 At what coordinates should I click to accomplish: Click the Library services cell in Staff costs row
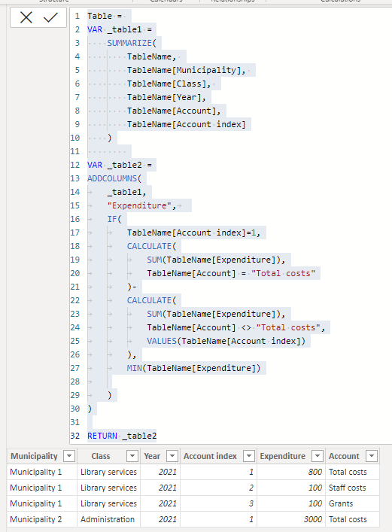click(x=108, y=488)
